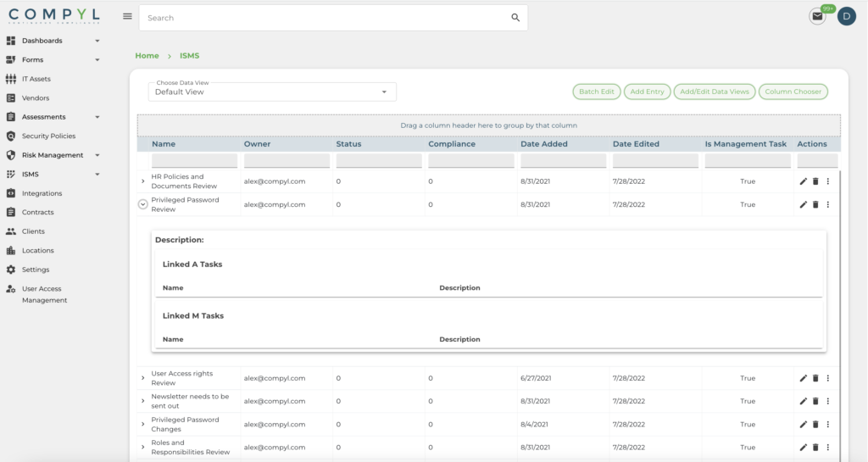Click the Column Chooser button
Viewport: 868px width, 462px height.
(x=792, y=92)
